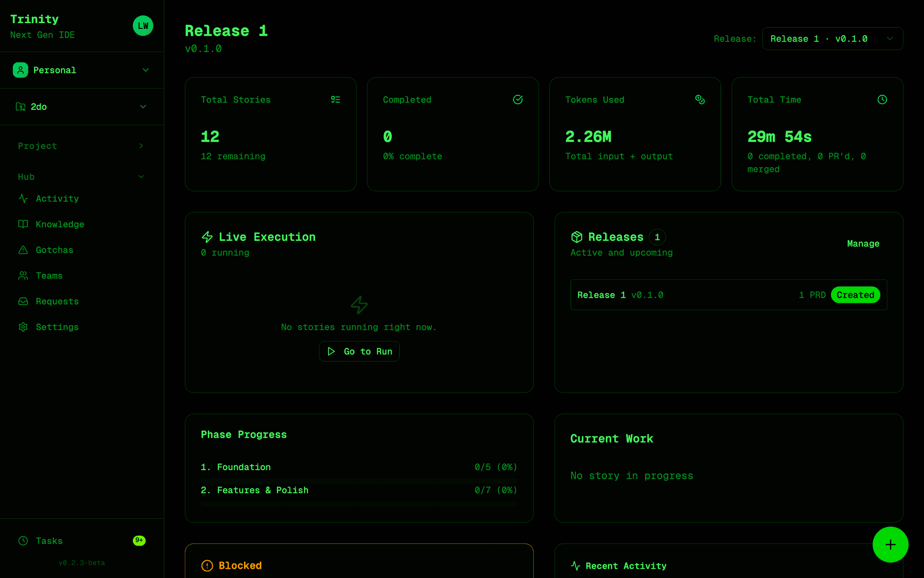Click the 2.26M tokens value
924x578 pixels.
point(589,137)
